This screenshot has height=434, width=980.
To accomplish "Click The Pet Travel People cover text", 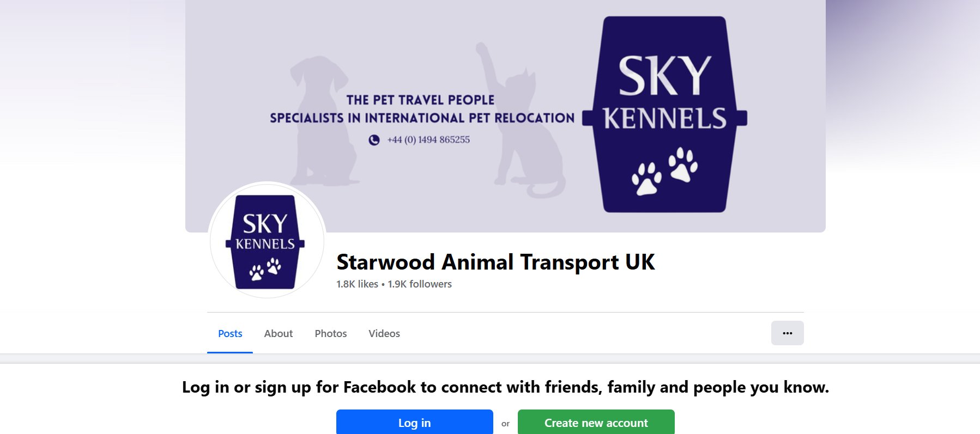I will (x=420, y=100).
